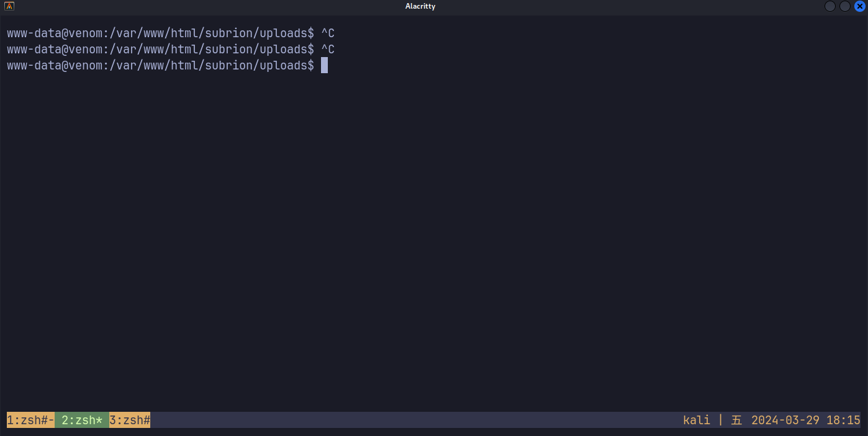Click the terminal cursor block
The width and height of the screenshot is (868, 436).
pyautogui.click(x=324, y=65)
